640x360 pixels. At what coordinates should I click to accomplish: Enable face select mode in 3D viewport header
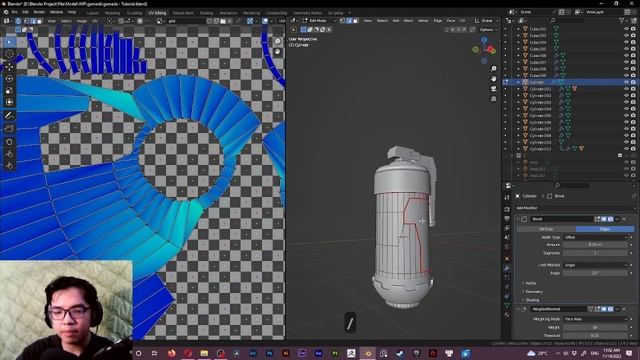(x=356, y=21)
